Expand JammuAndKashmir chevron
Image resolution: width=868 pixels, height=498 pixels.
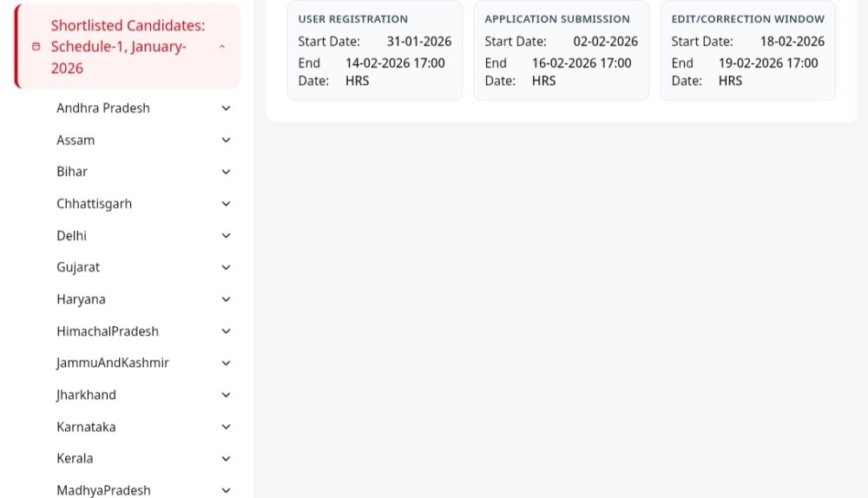click(x=226, y=363)
